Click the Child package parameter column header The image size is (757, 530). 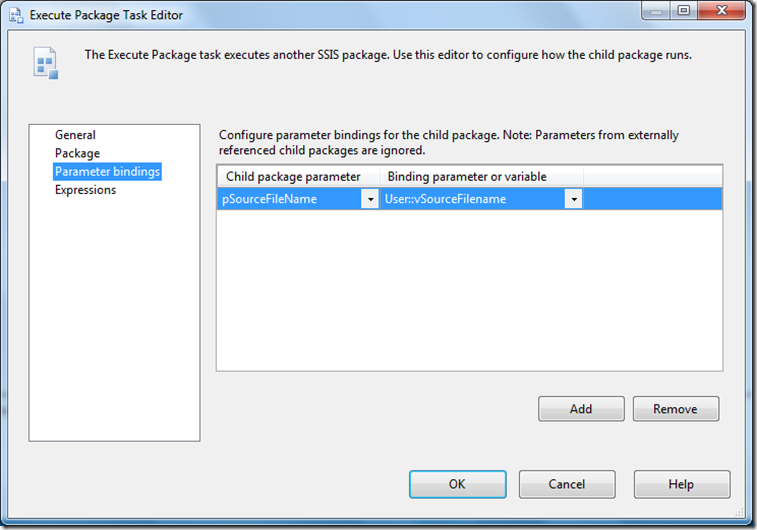(x=293, y=177)
